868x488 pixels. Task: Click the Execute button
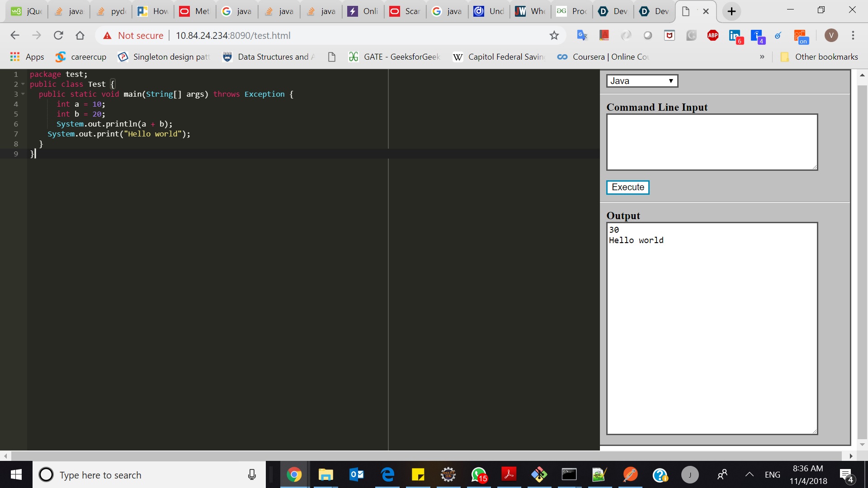[x=627, y=187]
